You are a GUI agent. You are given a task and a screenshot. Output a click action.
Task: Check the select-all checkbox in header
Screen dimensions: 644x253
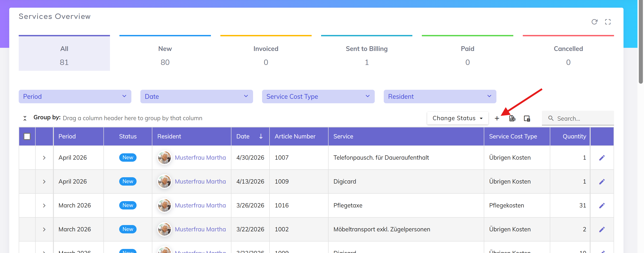click(27, 136)
